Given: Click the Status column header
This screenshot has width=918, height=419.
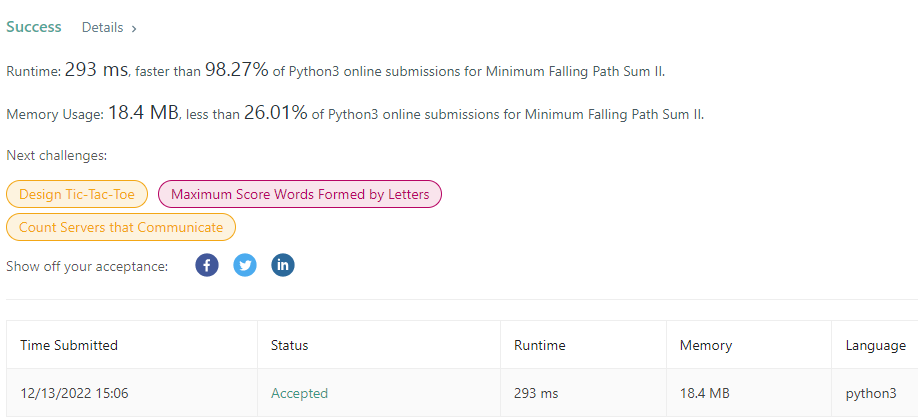Looking at the screenshot, I should pos(289,345).
